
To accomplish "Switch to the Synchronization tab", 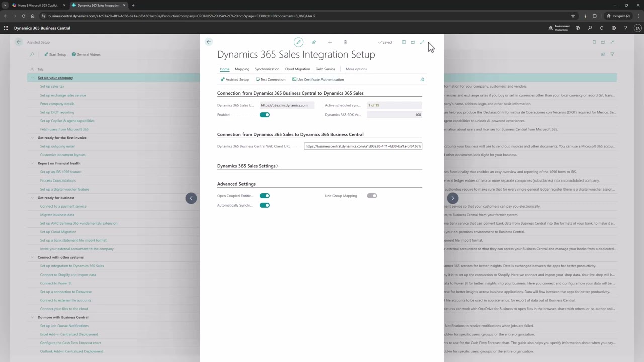I will point(267,69).
